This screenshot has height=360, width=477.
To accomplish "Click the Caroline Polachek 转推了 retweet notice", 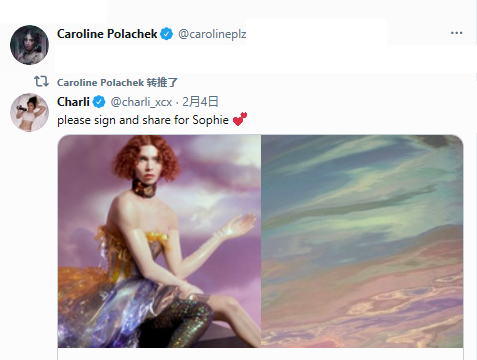I will [117, 82].
